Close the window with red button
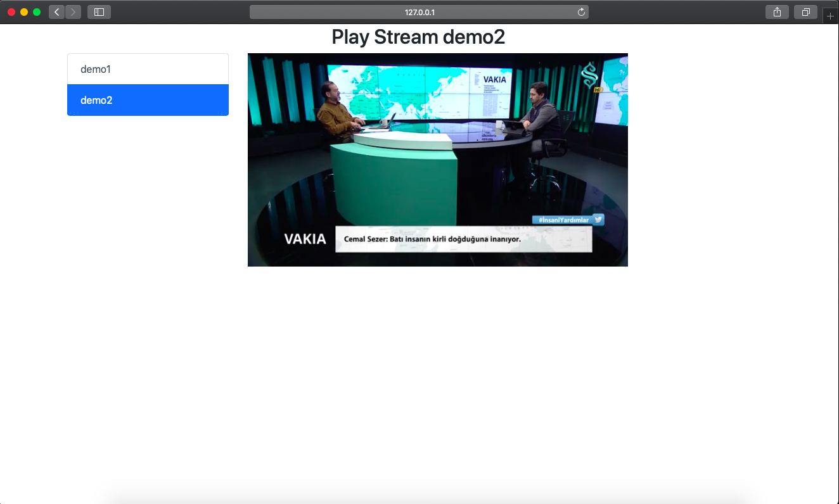Image resolution: width=839 pixels, height=504 pixels. point(11,12)
